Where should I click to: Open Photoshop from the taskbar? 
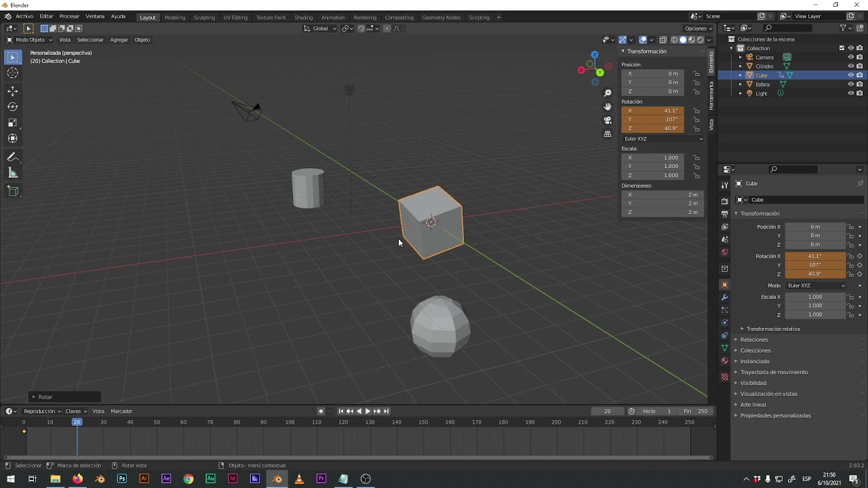tap(121, 479)
